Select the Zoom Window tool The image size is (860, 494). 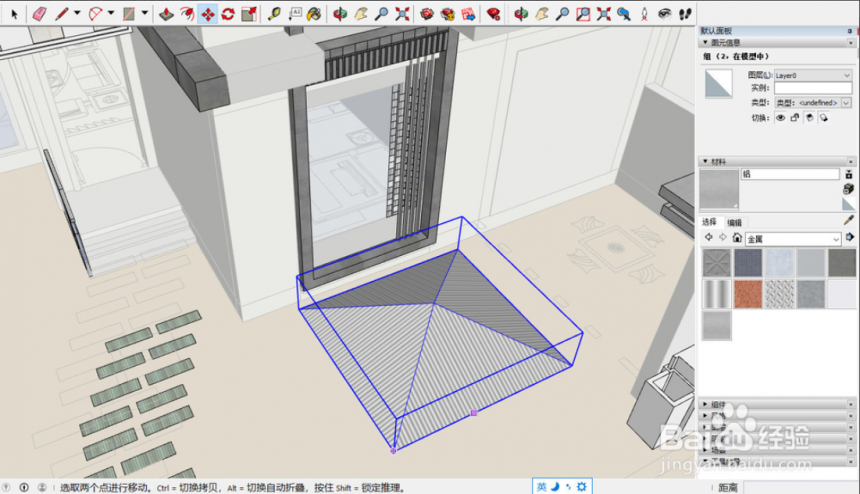[x=583, y=14]
